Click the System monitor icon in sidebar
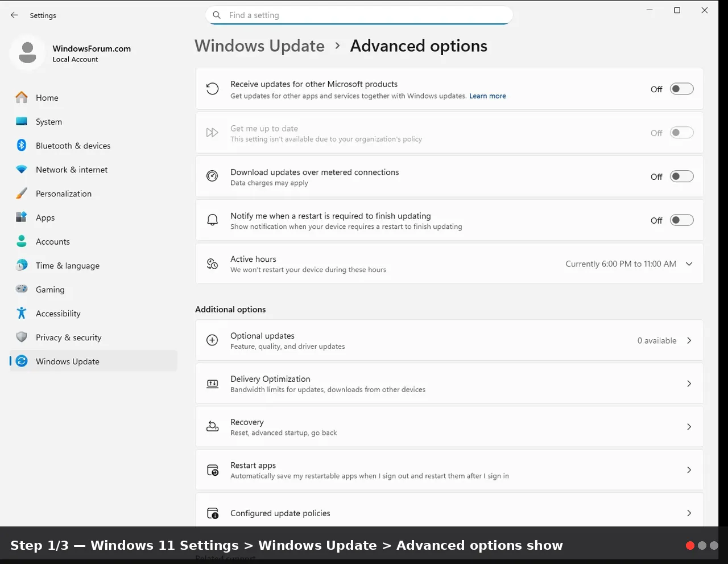728x564 pixels. 22,122
